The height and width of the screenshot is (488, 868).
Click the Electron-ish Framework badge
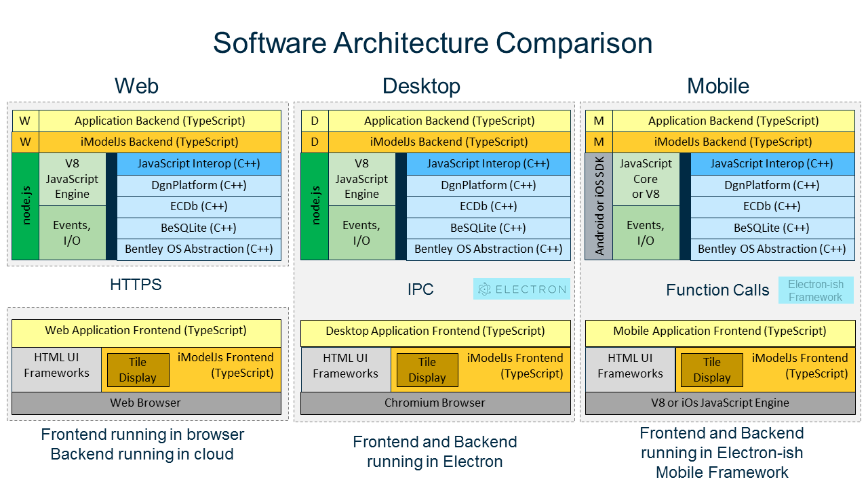click(815, 290)
